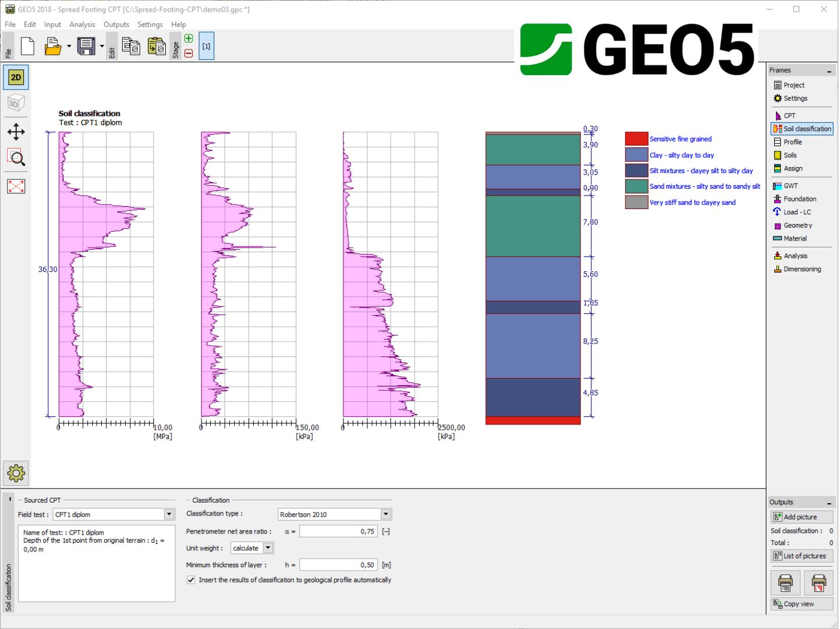
Task: Click the copy data toolbar icon
Action: pos(131,46)
